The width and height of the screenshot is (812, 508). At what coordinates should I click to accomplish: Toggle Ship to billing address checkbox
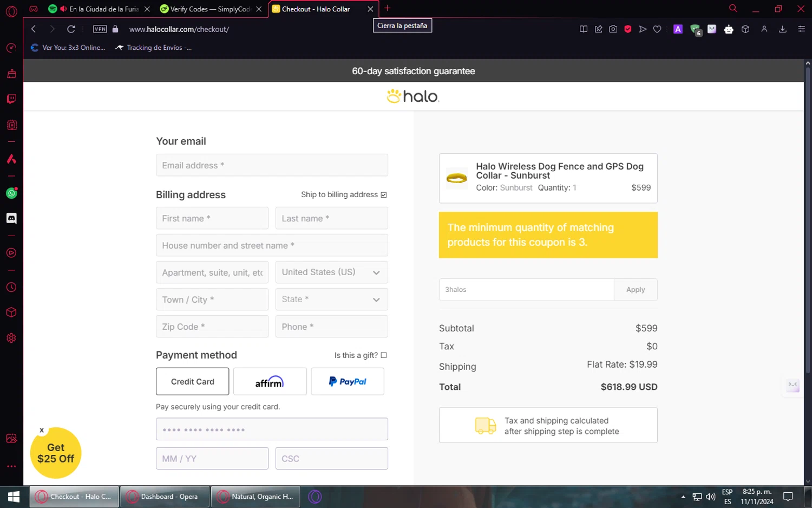(x=384, y=195)
